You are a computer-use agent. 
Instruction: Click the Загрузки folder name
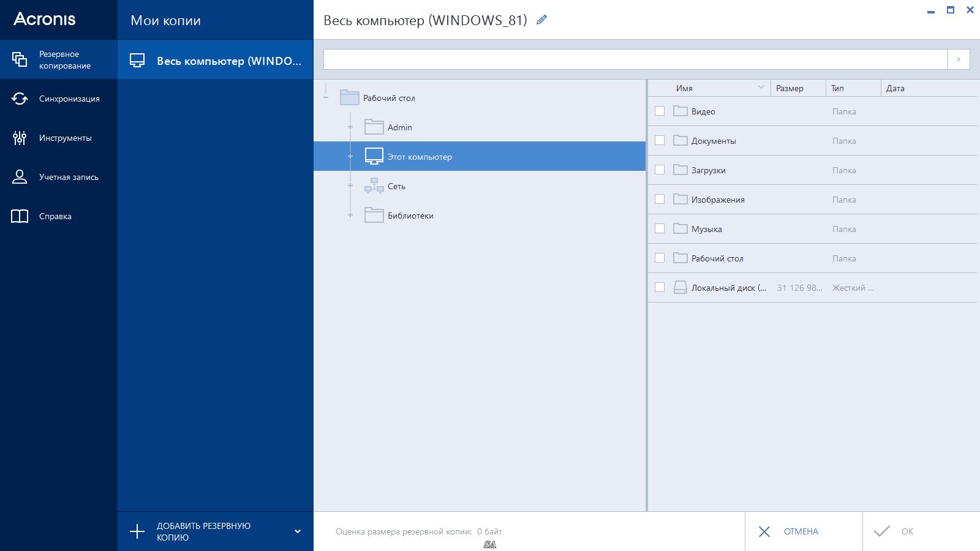(x=709, y=170)
